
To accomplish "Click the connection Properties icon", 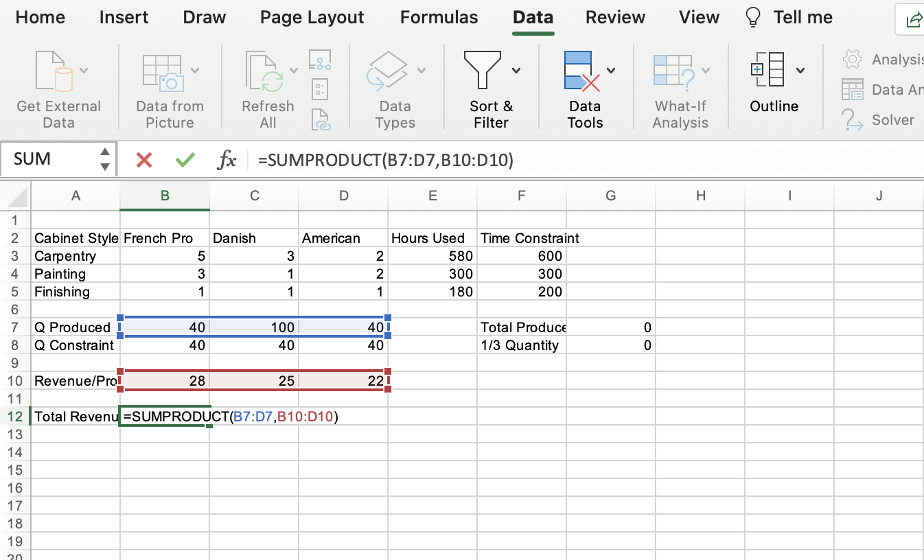I will [x=320, y=89].
